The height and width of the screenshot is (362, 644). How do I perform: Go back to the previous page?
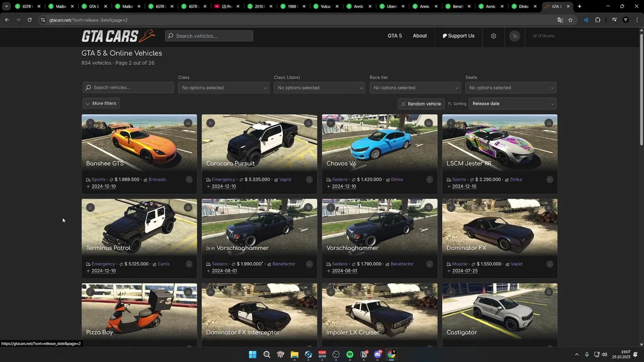(7, 20)
